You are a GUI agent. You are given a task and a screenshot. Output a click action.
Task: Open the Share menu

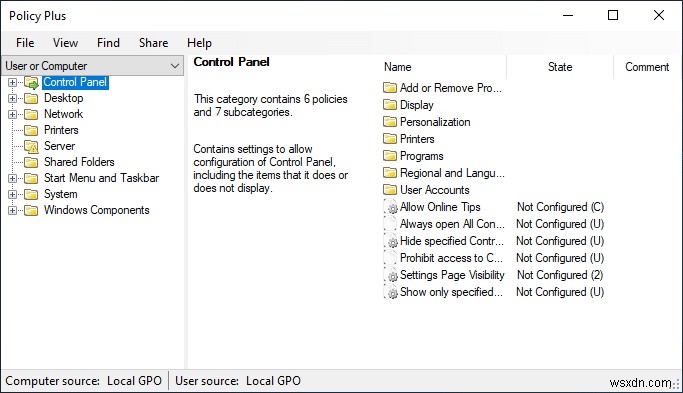click(153, 43)
